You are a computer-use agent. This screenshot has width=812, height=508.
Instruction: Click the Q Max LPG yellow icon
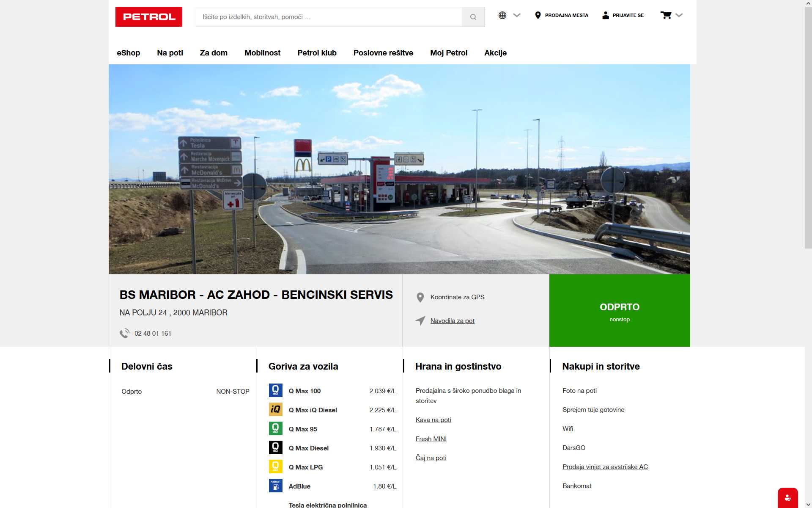coord(276,467)
